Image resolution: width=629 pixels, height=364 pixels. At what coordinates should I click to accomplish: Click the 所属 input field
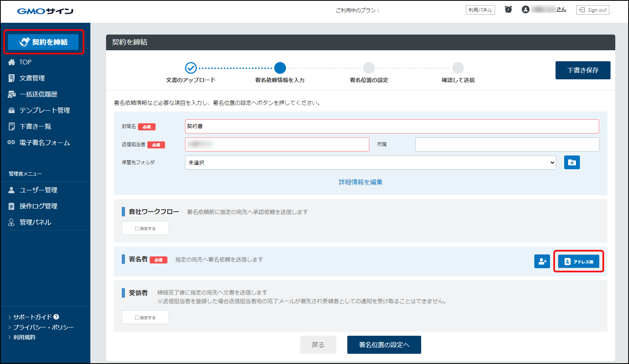(x=507, y=145)
